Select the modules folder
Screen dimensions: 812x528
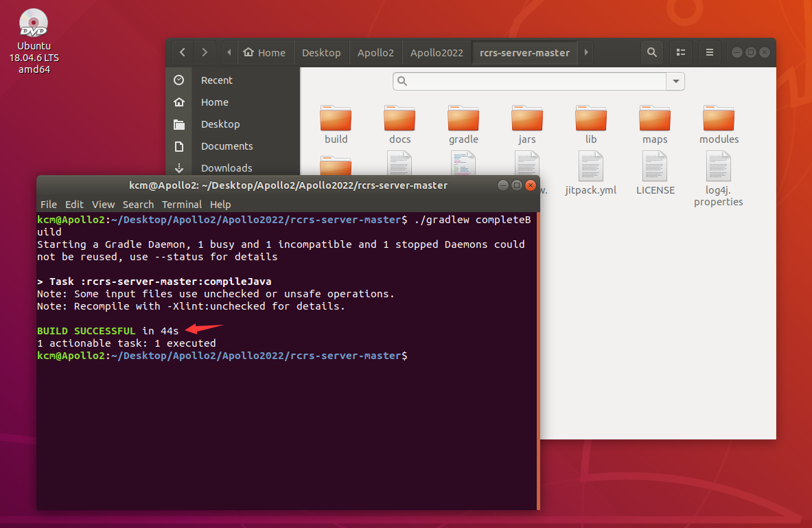[x=719, y=125]
